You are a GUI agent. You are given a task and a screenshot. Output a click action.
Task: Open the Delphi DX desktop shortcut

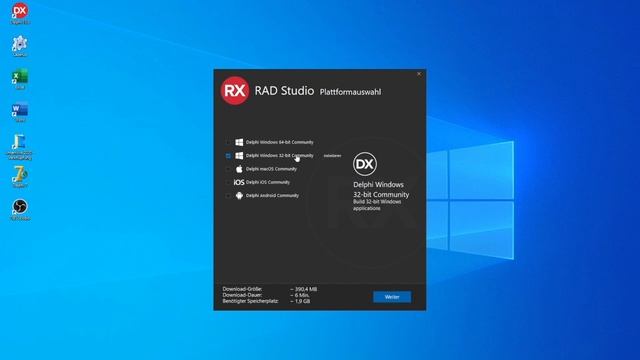click(20, 13)
